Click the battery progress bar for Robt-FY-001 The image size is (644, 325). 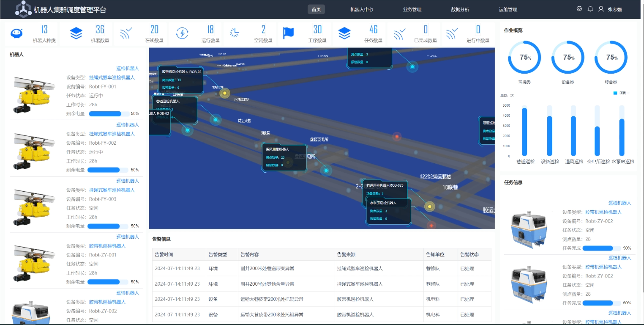[x=109, y=114]
